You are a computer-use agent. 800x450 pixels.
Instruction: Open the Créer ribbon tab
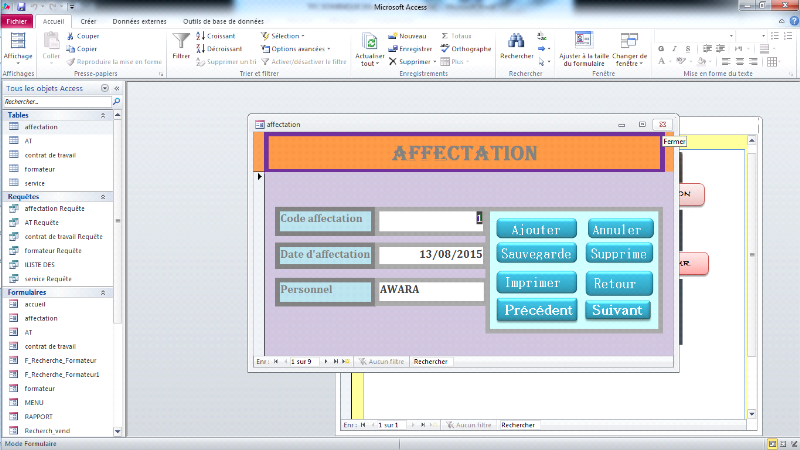tap(88, 20)
